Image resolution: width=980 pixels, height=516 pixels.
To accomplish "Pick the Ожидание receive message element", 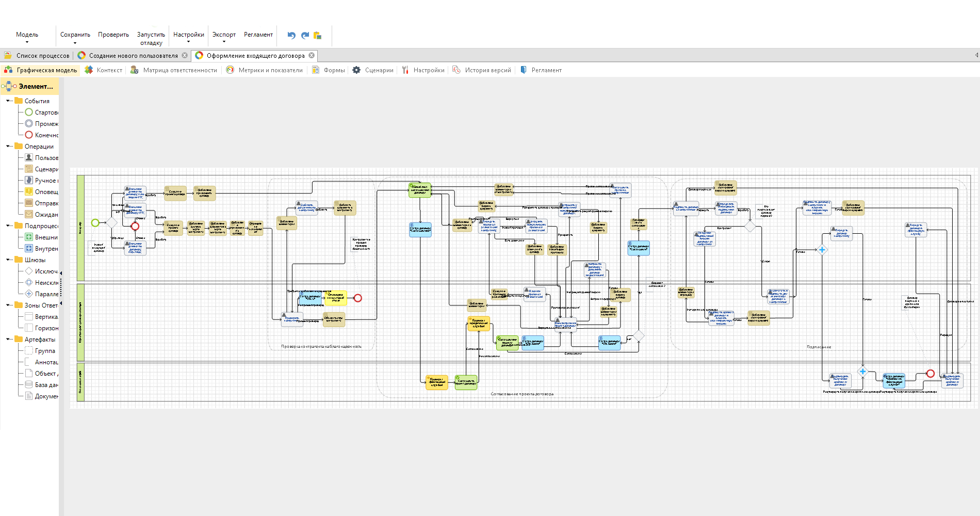I will pyautogui.click(x=41, y=214).
